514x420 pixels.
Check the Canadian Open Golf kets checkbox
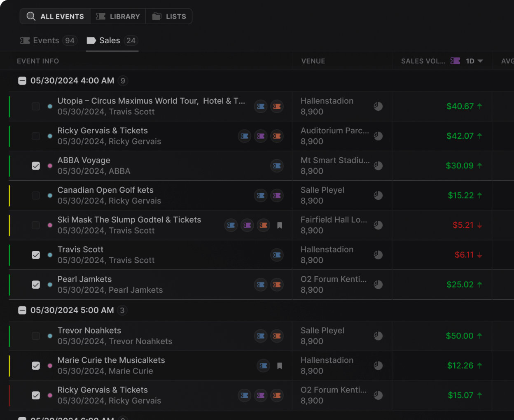click(36, 196)
